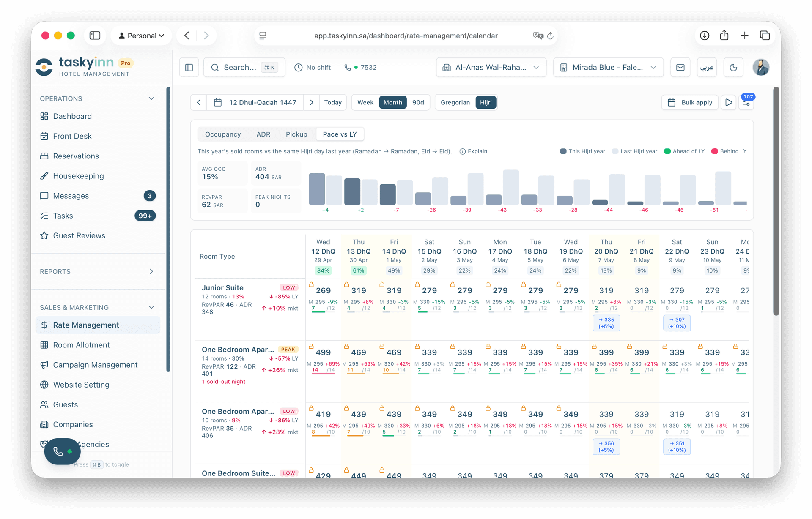The image size is (812, 519).
Task: Click the Guest Reviews star icon
Action: (x=45, y=235)
